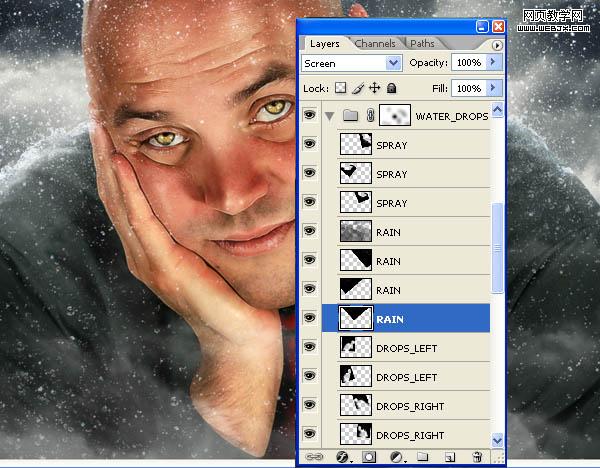600x468 pixels.
Task: Collapse the WATER_DROPS group triangle
Action: coord(329,116)
